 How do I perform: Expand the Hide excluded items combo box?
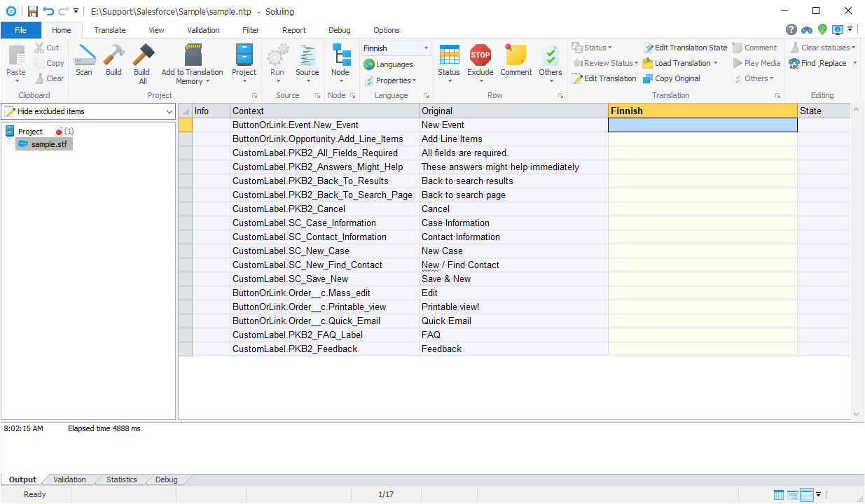pos(169,112)
